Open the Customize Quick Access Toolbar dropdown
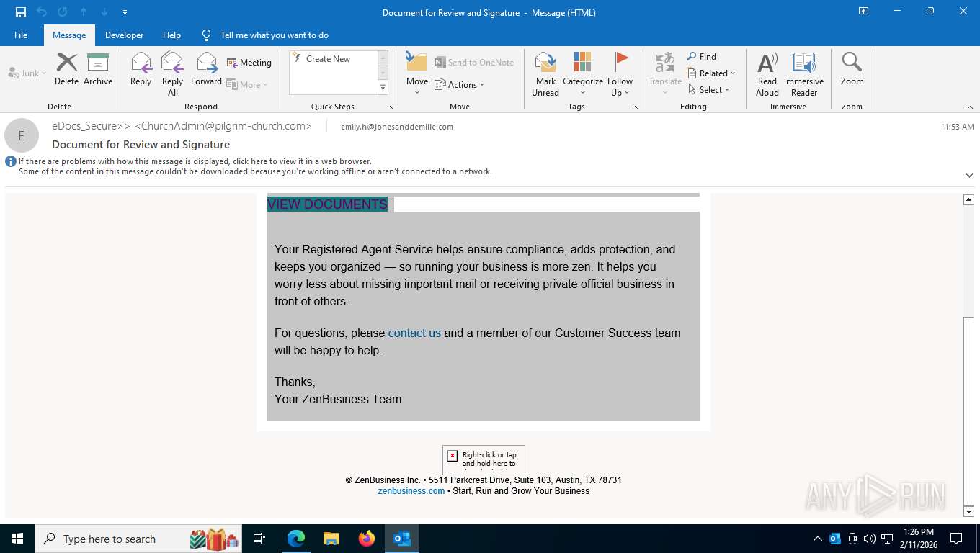This screenshot has height=553, width=980. 125,12
